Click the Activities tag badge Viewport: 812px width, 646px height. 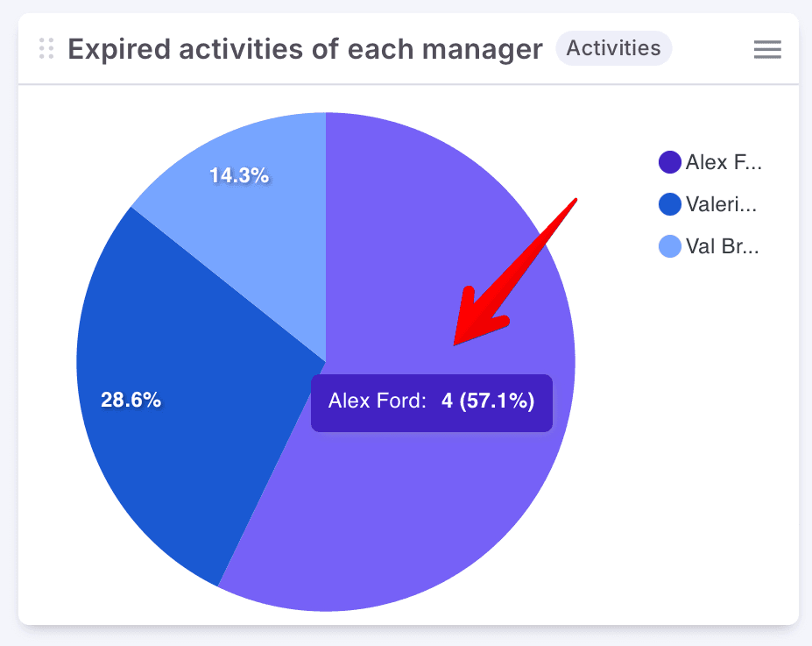pos(613,48)
